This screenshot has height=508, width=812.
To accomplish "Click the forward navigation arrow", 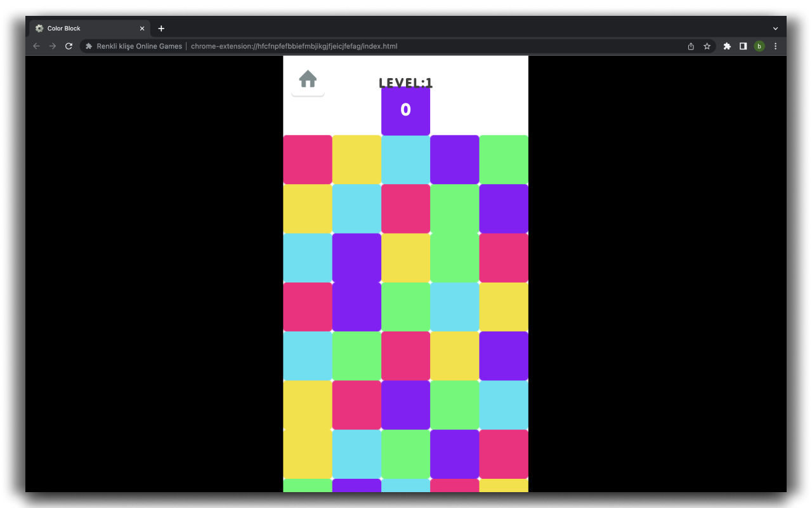I will 53,46.
